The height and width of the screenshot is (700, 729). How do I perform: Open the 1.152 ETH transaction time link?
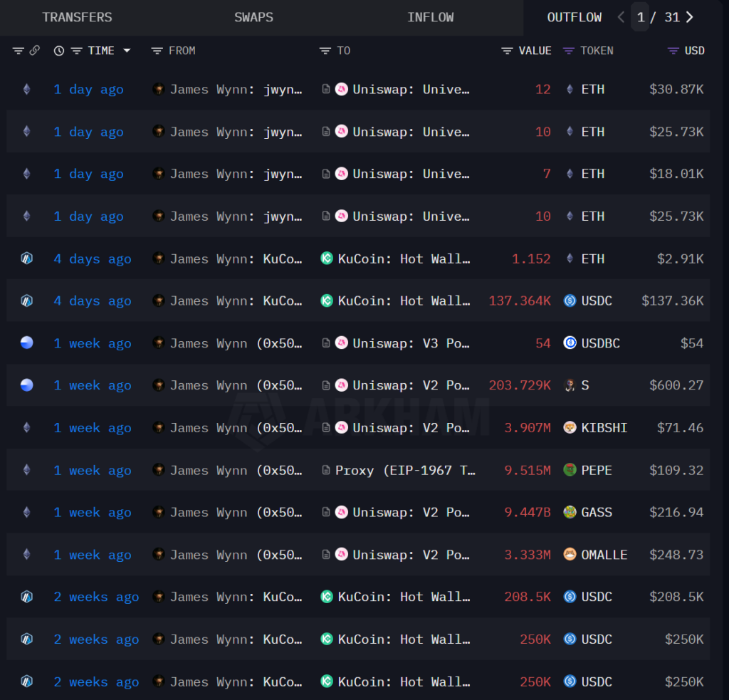[x=93, y=258]
